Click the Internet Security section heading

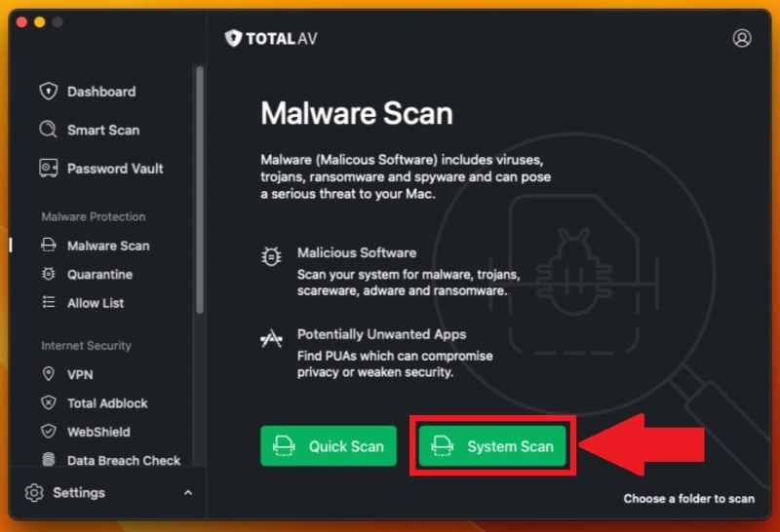(86, 346)
